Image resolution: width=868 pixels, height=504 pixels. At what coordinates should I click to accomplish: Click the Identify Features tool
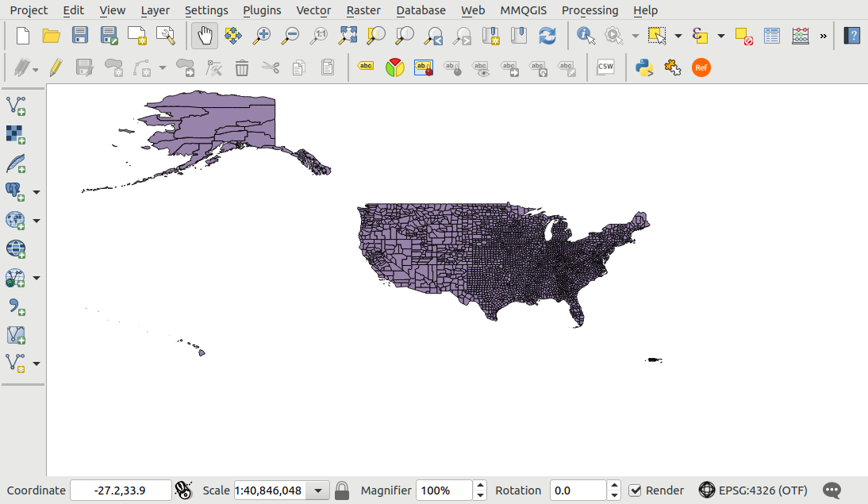click(586, 36)
